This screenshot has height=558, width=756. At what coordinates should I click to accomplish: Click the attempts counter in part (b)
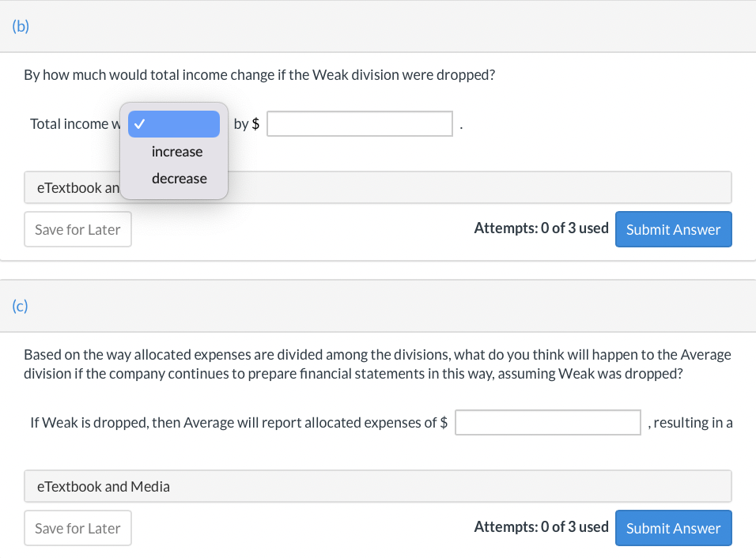pos(541,228)
